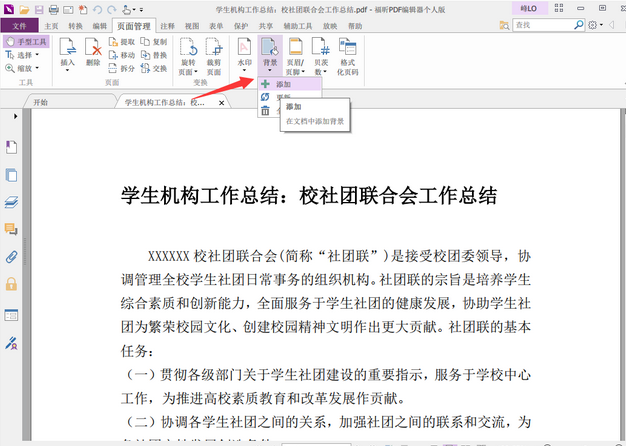Image resolution: width=626 pixels, height=446 pixels.
Task: Open the form fields panel in sidebar
Action: 11,315
